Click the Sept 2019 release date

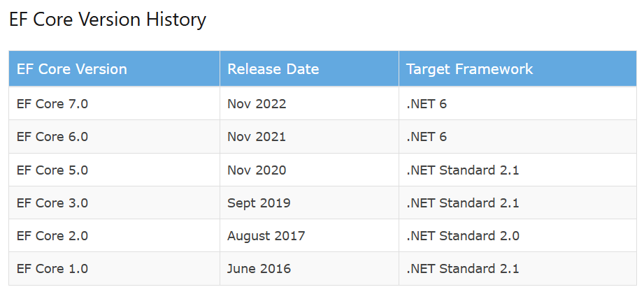coord(259,203)
